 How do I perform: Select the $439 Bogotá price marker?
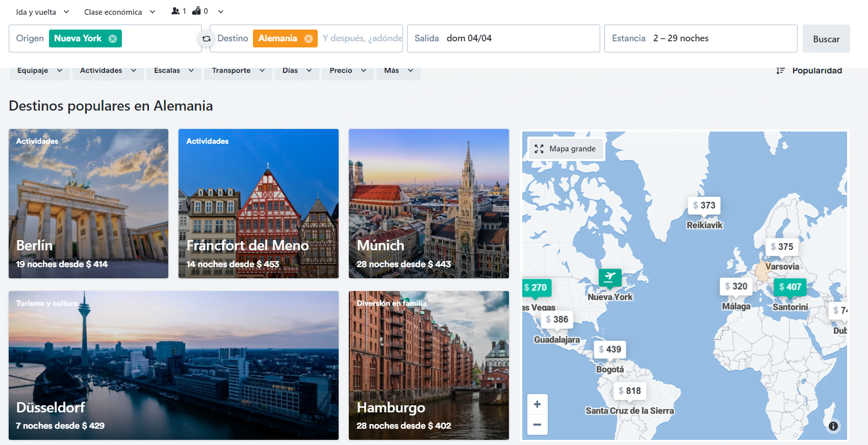pyautogui.click(x=610, y=349)
